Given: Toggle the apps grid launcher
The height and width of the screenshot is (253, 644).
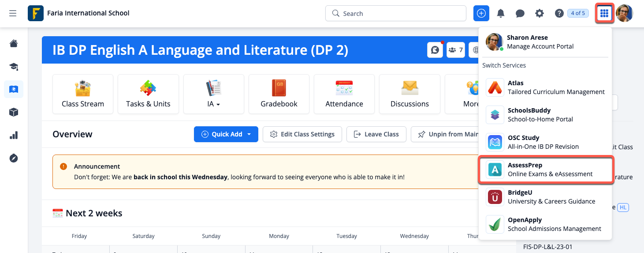Looking at the screenshot, I should [x=604, y=13].
